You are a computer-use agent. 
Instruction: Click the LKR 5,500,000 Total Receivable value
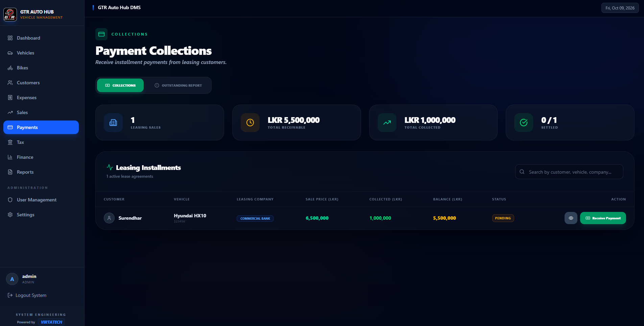(x=293, y=120)
